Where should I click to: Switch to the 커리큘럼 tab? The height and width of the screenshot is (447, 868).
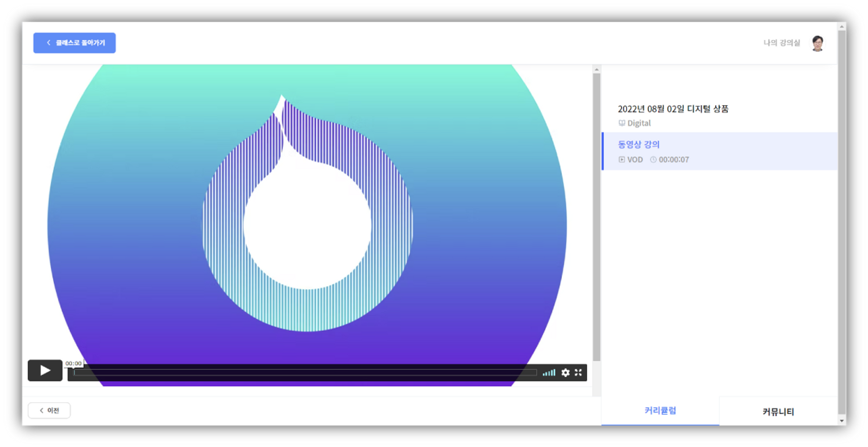[x=660, y=411]
